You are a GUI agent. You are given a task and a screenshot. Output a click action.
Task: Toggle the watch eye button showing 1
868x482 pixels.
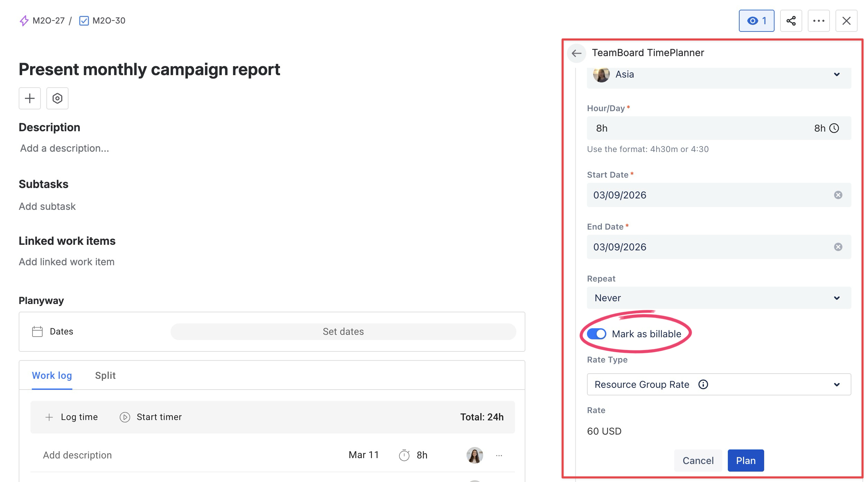(756, 21)
